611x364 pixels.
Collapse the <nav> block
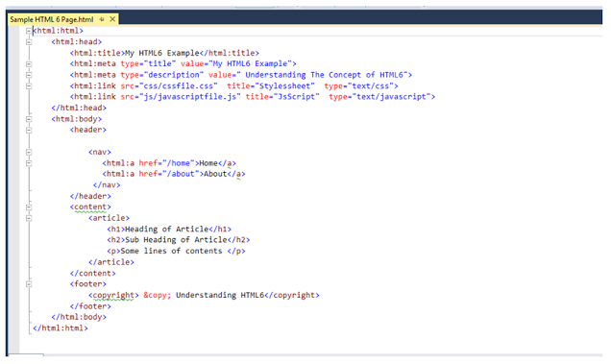29,152
